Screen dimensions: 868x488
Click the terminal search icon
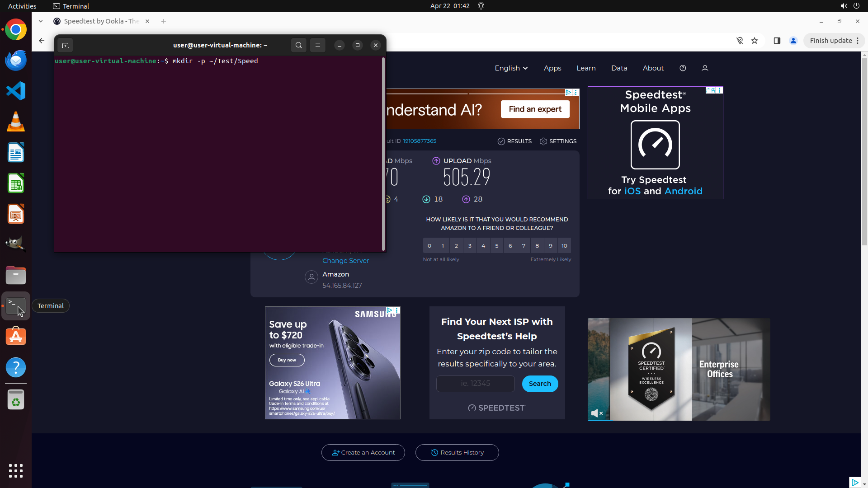pyautogui.click(x=298, y=45)
